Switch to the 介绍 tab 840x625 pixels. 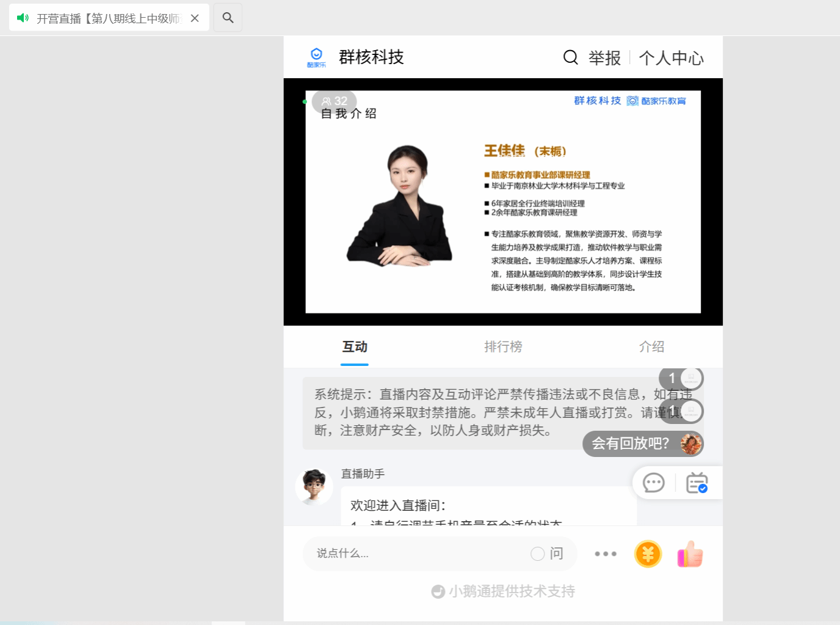[x=651, y=346]
